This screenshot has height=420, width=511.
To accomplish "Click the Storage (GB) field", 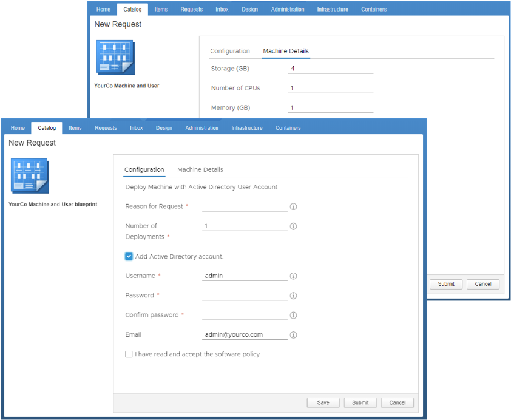I will coord(331,69).
